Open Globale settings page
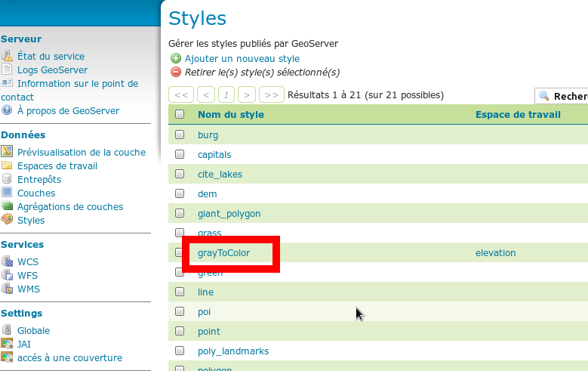Image resolution: width=588 pixels, height=371 pixels. [x=33, y=330]
